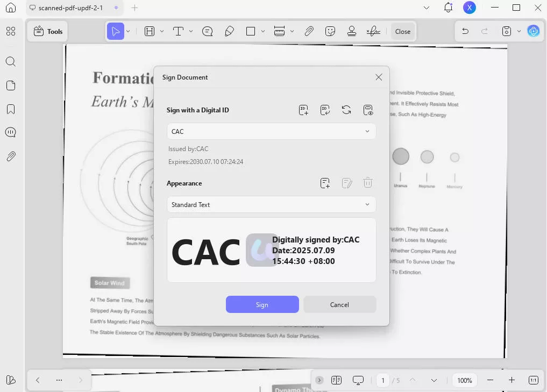This screenshot has height=392, width=547.
Task: Click Close in the comment toolbar
Action: (402, 31)
